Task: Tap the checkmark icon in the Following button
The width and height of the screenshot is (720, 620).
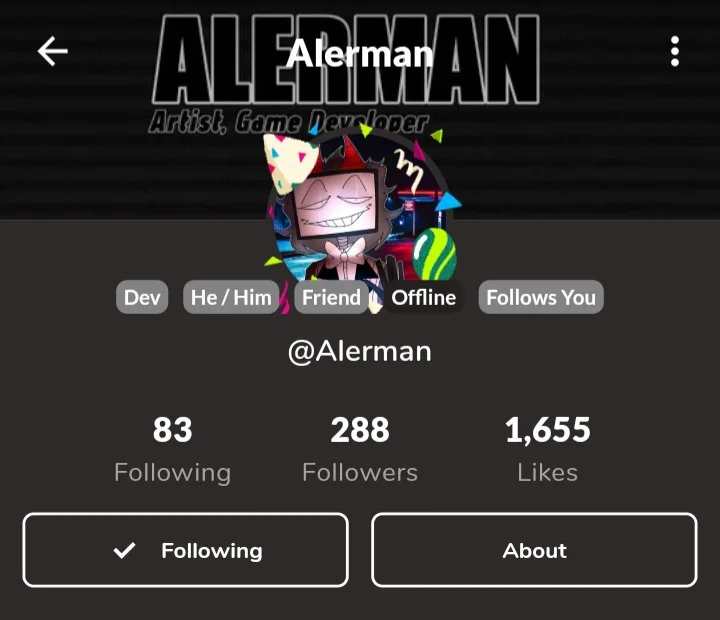Action: 124,550
